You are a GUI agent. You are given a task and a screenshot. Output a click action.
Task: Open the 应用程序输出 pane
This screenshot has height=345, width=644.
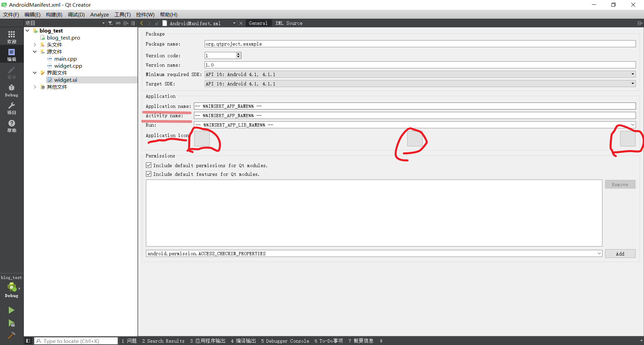pyautogui.click(x=208, y=341)
